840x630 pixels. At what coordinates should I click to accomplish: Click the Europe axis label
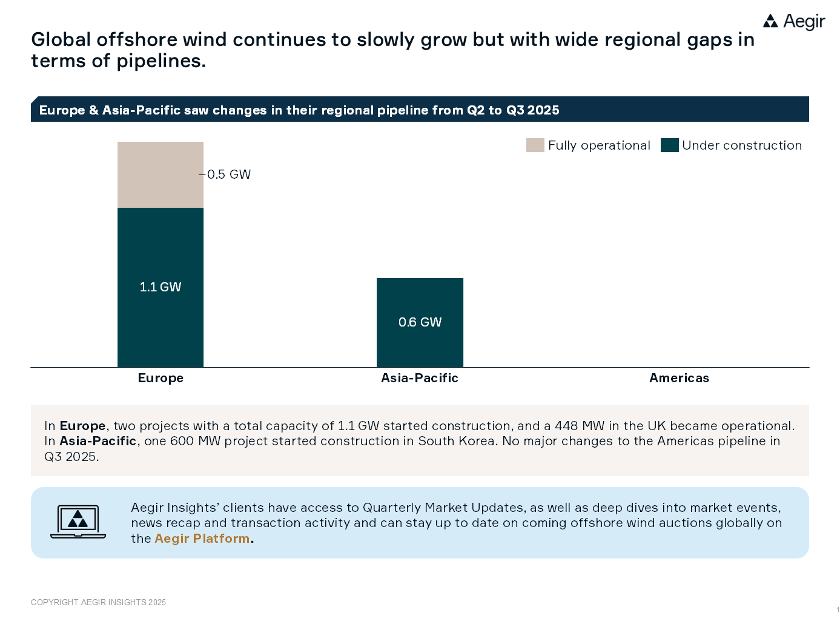tap(160, 378)
